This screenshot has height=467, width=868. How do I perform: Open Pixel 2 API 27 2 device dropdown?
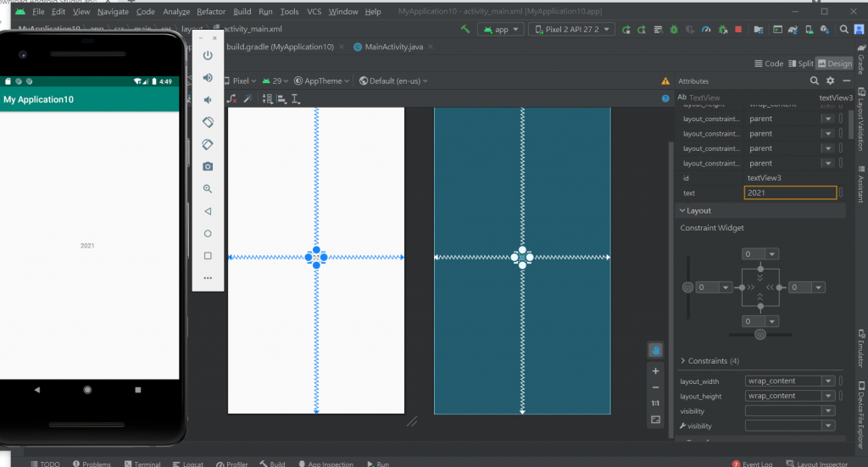tap(571, 30)
